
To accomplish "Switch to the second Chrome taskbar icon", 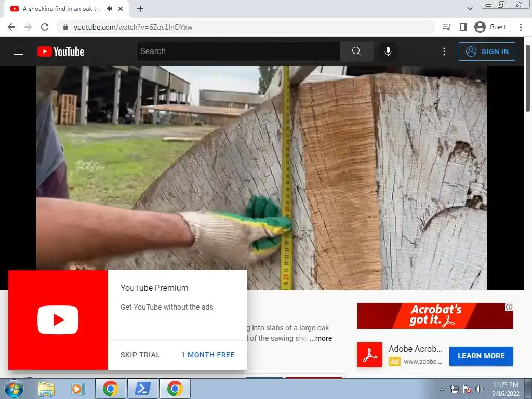I will tap(175, 389).
